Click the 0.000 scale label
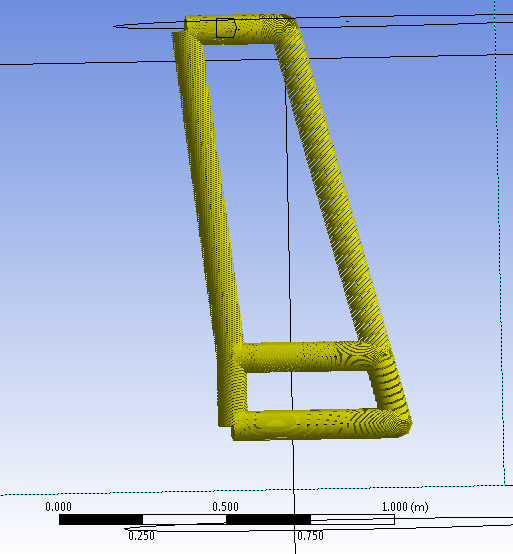 [58, 507]
